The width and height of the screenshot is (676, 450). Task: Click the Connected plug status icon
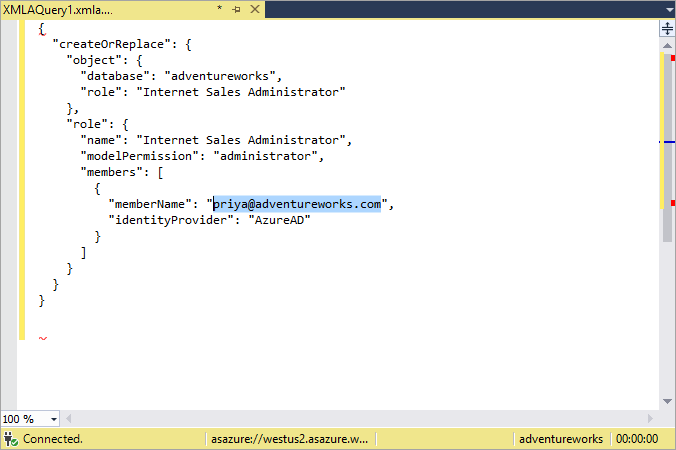click(10, 439)
